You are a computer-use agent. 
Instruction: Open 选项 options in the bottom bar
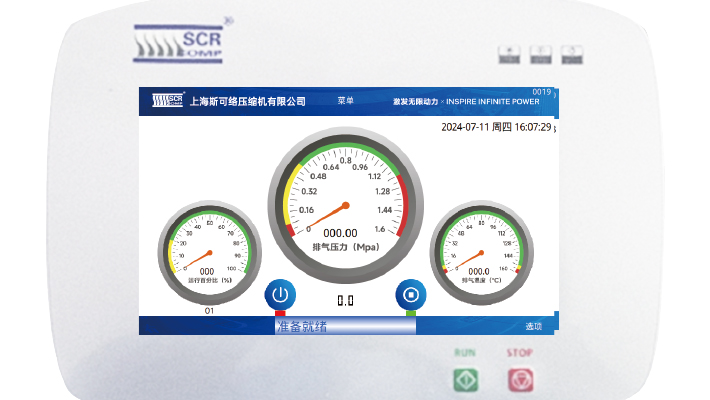[x=533, y=326]
